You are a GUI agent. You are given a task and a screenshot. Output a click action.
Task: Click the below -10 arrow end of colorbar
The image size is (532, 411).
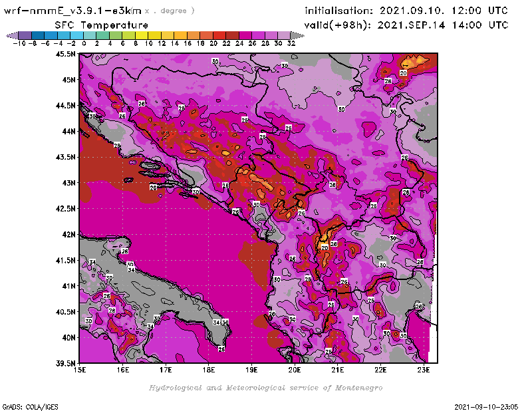point(12,35)
